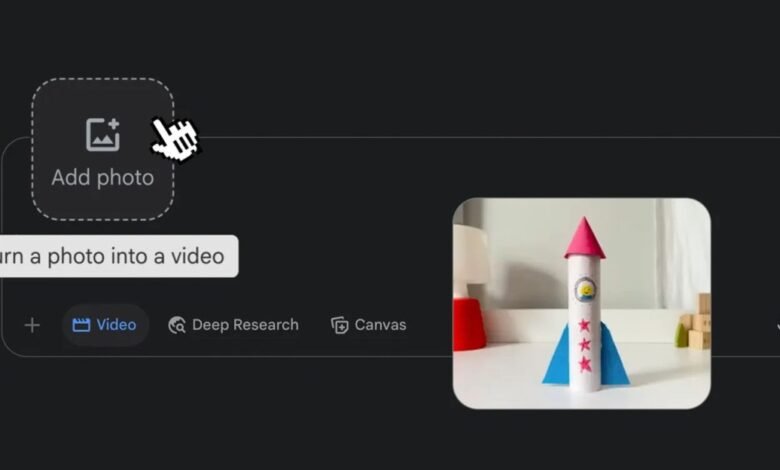Enable the Deep Research chip
The height and width of the screenshot is (470, 780).
pos(233,325)
